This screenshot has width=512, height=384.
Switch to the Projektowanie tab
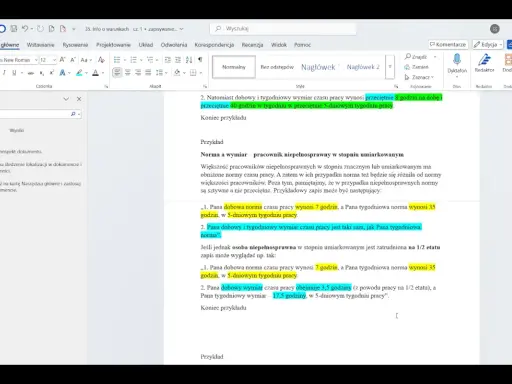point(113,45)
